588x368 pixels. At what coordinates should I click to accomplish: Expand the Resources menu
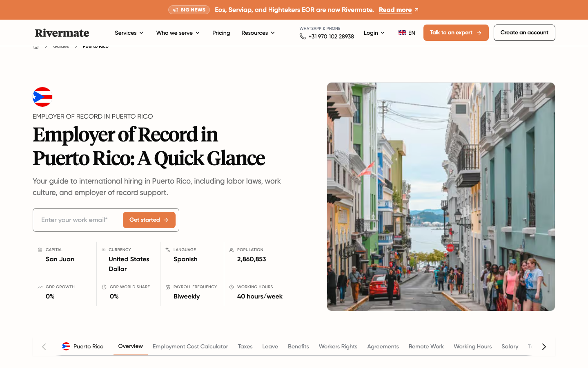coord(258,33)
